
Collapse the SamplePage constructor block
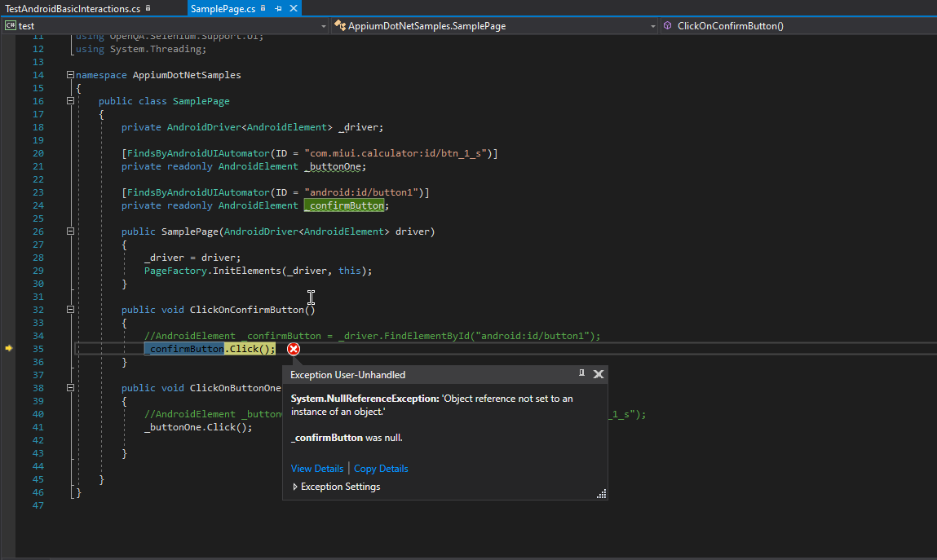pyautogui.click(x=70, y=231)
